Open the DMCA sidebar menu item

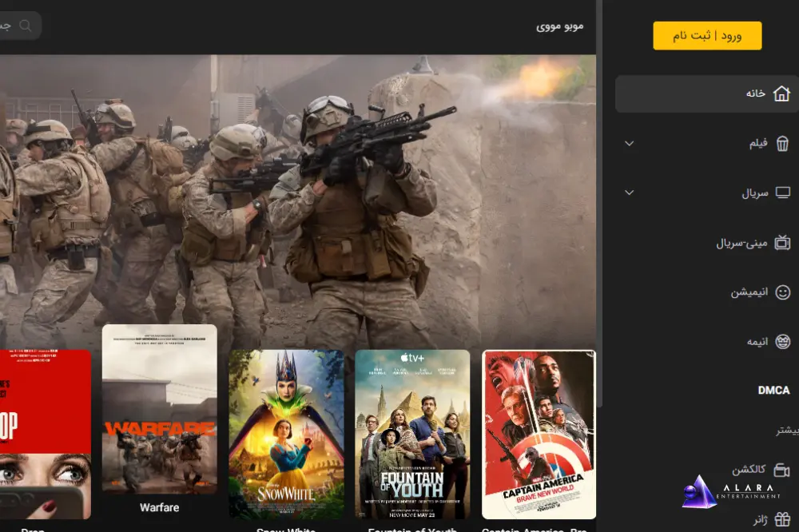click(x=773, y=391)
